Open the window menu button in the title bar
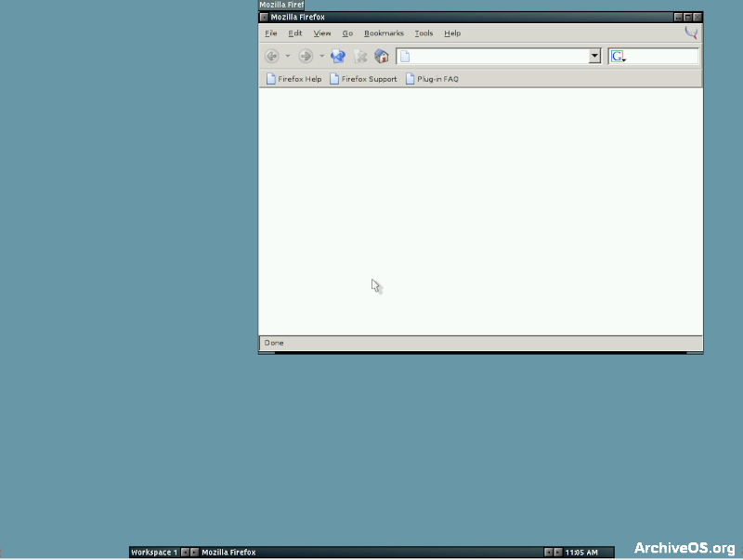 264,17
